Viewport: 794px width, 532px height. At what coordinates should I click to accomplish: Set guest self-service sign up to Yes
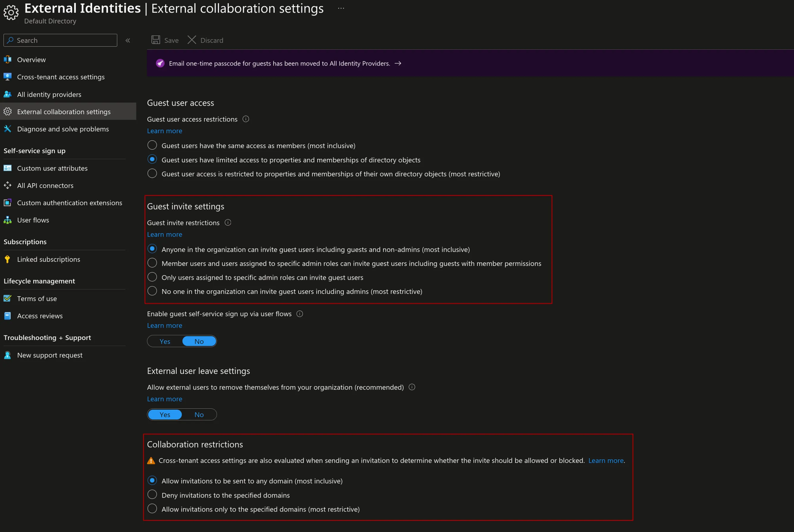[x=165, y=341]
